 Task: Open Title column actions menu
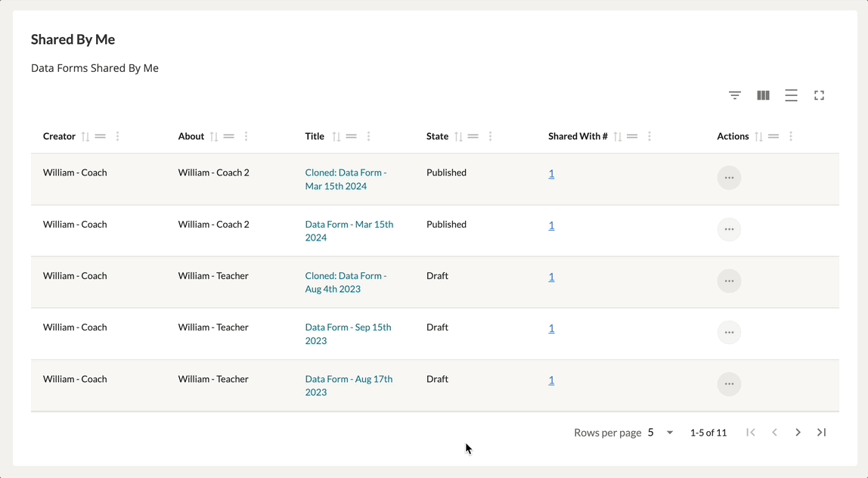[x=369, y=137]
